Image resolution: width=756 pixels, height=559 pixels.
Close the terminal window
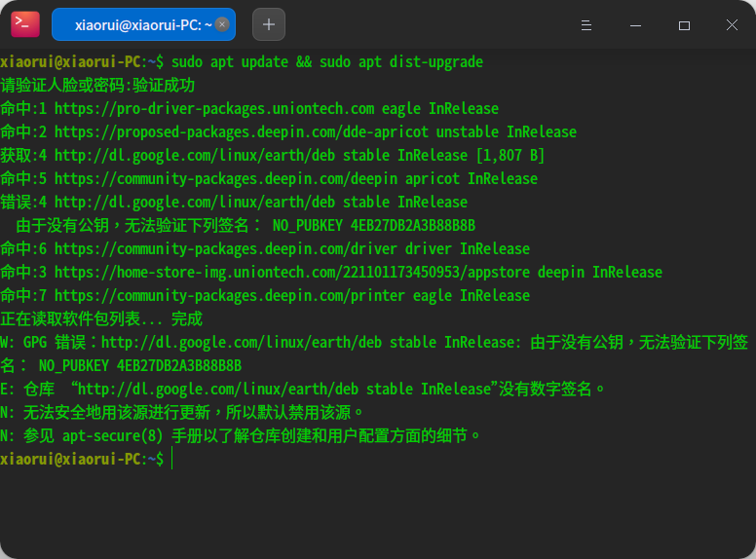(732, 24)
